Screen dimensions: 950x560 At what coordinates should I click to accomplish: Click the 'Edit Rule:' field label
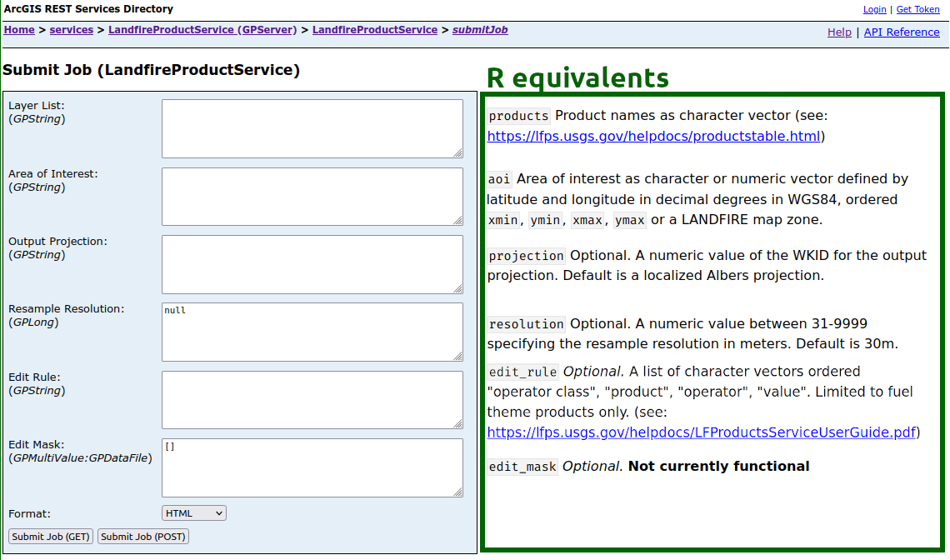click(34, 377)
